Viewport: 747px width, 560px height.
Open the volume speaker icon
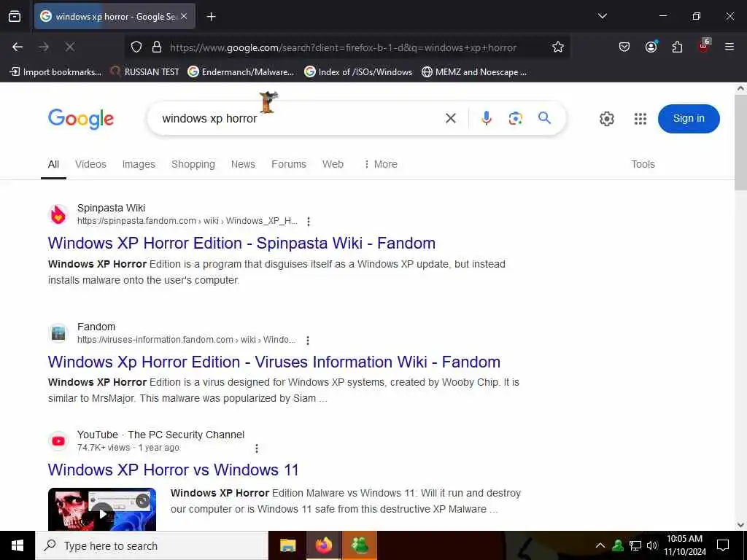coord(651,545)
